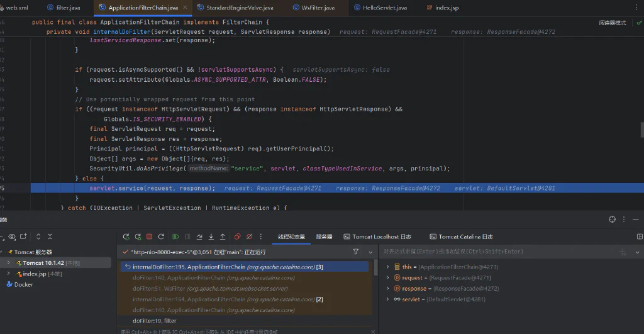Click the crosshair navigate icon in Services header
This screenshot has width=644, height=334.
tap(612, 220)
